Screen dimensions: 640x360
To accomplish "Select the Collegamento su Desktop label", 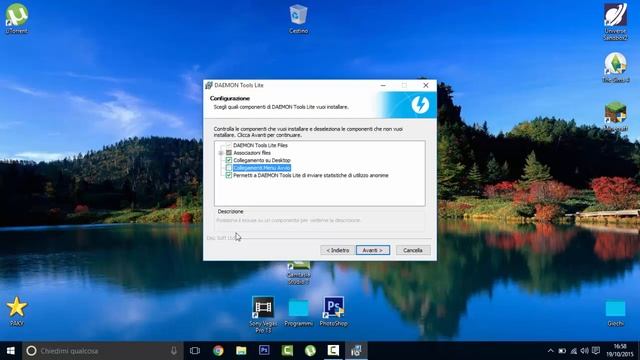I will coord(262,160).
